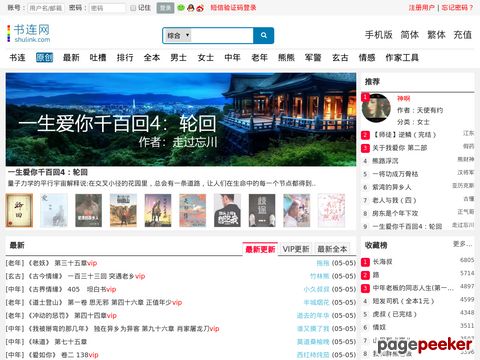The width and height of the screenshot is (480, 360).
Task: Click the search magnifier button
Action: tap(264, 35)
